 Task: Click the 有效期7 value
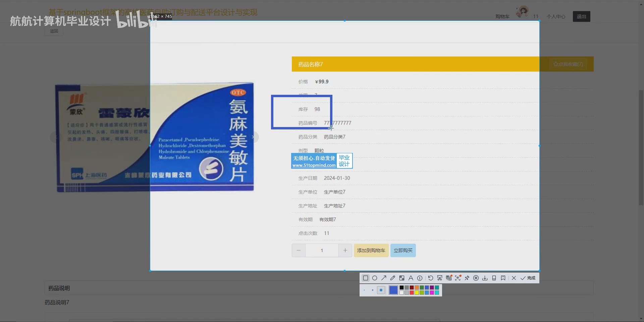click(x=327, y=219)
